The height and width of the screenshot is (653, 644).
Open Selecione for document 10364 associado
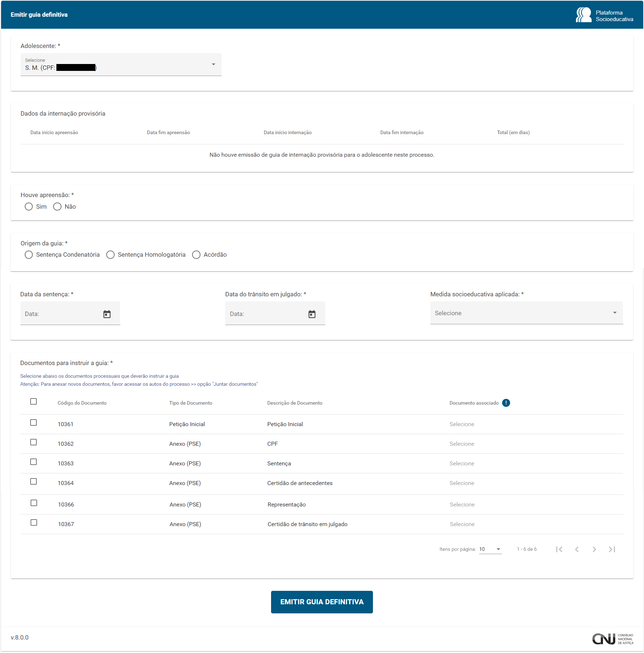coord(462,483)
